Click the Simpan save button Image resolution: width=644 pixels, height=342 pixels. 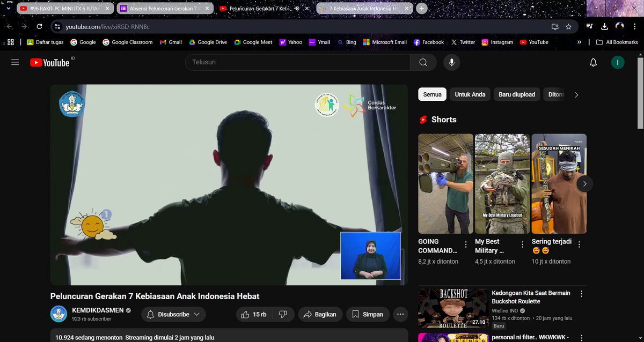pyautogui.click(x=368, y=314)
